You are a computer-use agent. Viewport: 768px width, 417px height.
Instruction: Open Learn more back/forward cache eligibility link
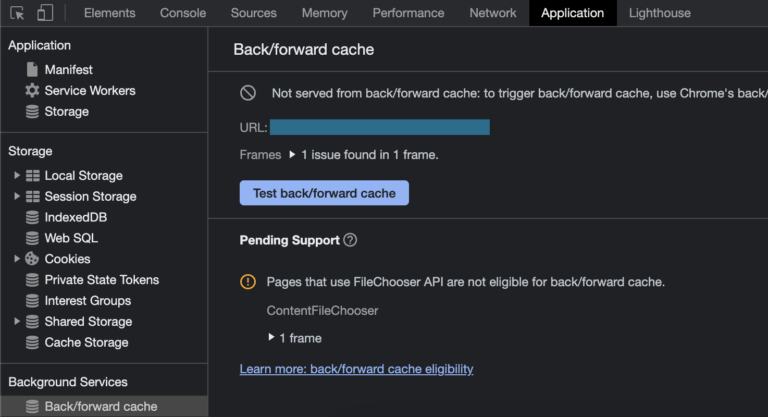[x=356, y=369]
